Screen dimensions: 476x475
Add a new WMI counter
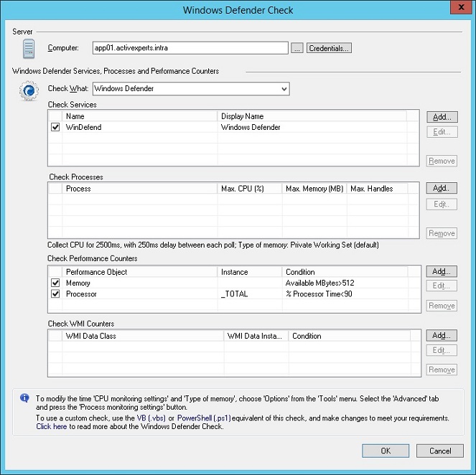(442, 336)
